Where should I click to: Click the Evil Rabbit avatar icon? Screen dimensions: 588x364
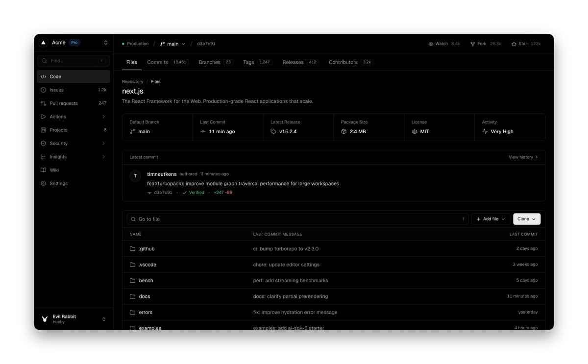coord(45,319)
